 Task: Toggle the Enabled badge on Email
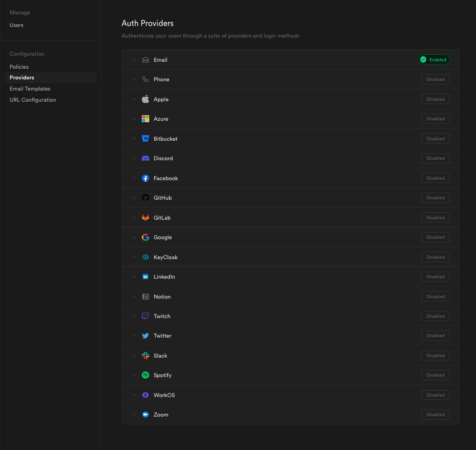point(434,59)
